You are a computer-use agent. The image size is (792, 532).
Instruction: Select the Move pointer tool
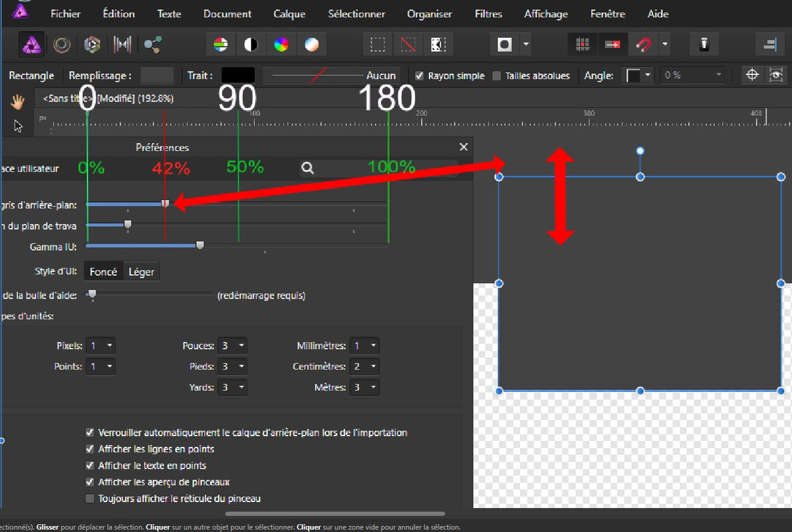point(18,126)
